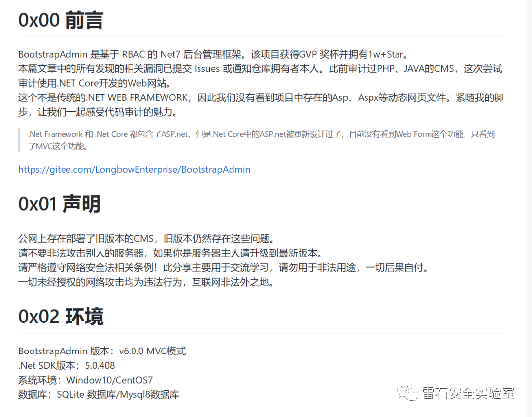Click the '数据库：SQLite 数据库/Mysql8数据库' line
The image size is (532, 417).
(x=99, y=394)
